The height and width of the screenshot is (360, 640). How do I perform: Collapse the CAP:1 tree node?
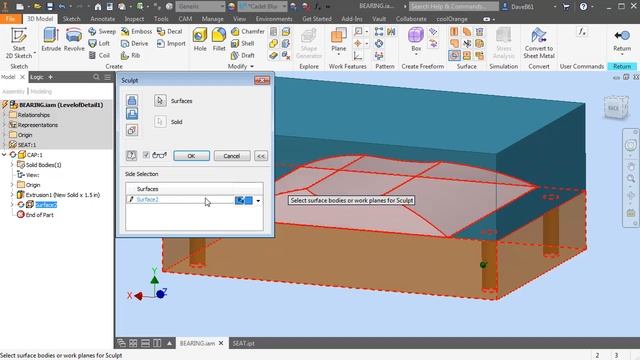click(4, 155)
